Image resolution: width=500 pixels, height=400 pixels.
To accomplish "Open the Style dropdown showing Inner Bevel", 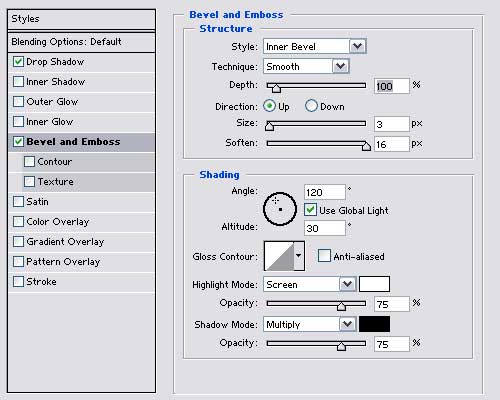I will (x=315, y=46).
